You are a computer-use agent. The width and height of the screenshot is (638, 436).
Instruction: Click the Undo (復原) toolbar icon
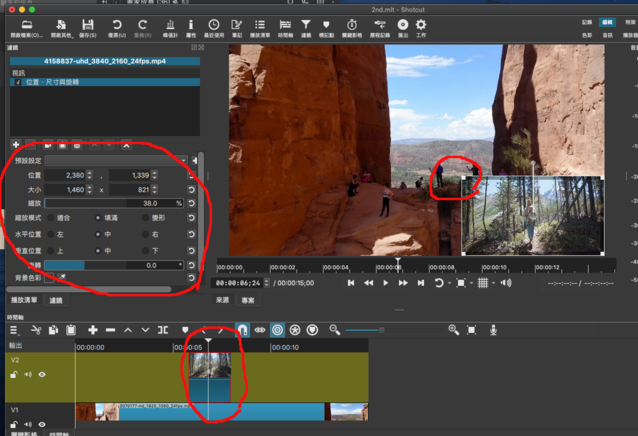pos(117,25)
